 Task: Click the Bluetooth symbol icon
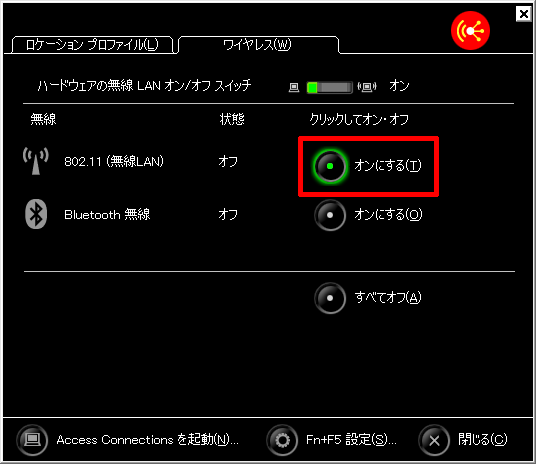pos(36,214)
